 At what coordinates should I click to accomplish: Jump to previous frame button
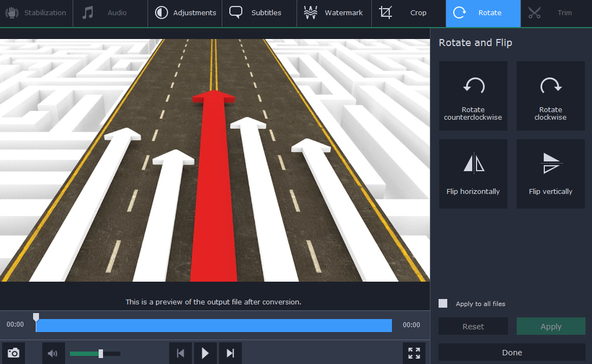[x=181, y=354]
